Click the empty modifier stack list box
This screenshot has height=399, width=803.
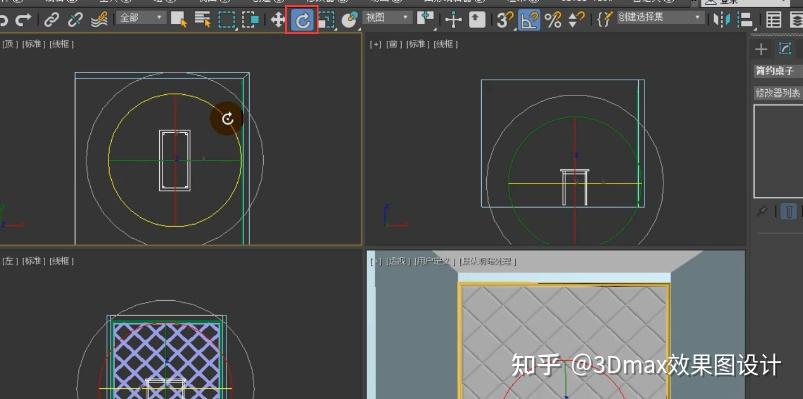point(778,151)
